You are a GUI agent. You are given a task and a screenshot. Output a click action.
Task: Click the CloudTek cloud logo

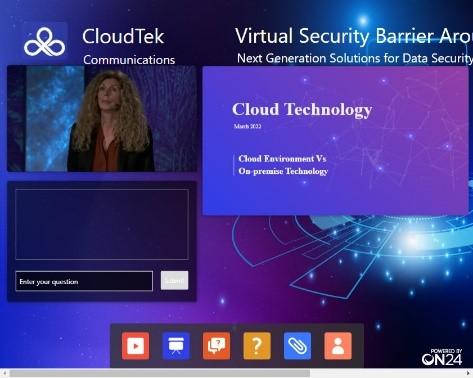click(44, 42)
